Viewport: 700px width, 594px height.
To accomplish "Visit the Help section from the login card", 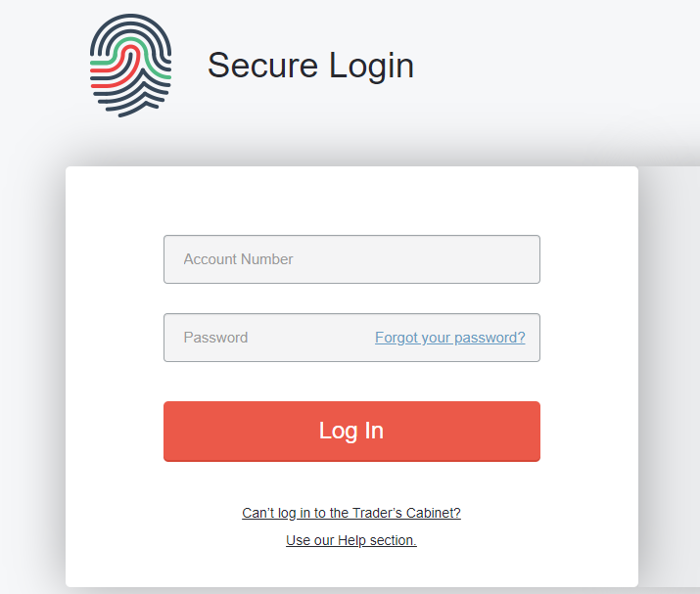I will tap(351, 540).
